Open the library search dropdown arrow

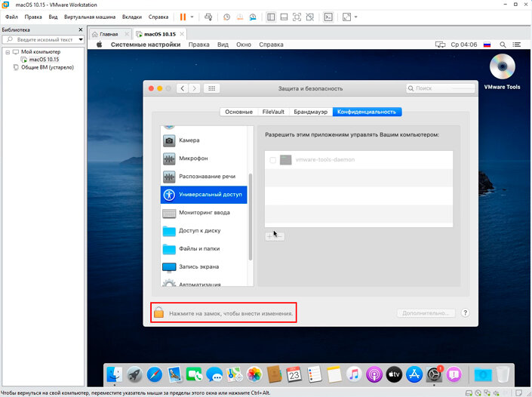point(81,40)
